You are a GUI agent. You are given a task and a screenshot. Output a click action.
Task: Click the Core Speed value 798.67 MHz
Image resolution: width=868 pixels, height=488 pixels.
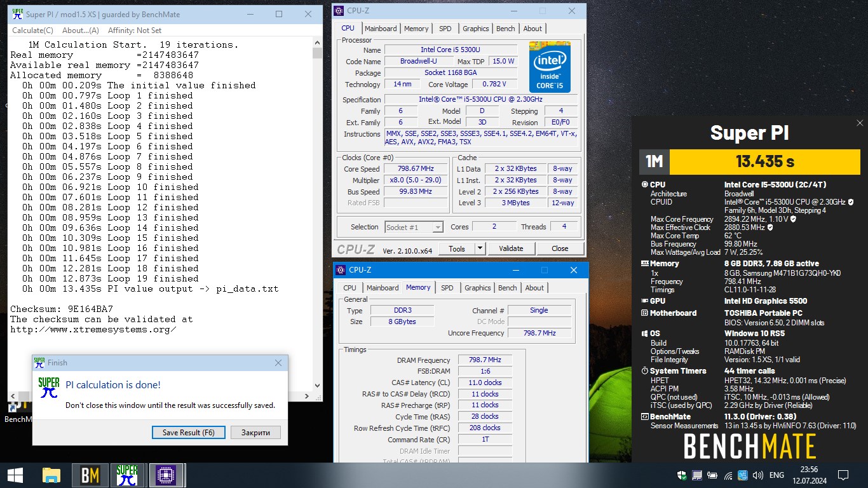[416, 169]
